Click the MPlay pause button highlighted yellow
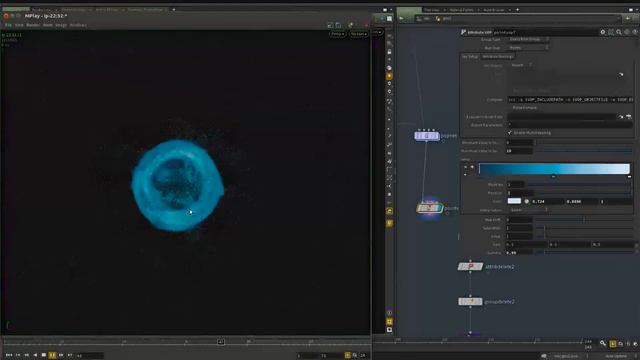The height and width of the screenshot is (360, 640). pyautogui.click(x=52, y=356)
